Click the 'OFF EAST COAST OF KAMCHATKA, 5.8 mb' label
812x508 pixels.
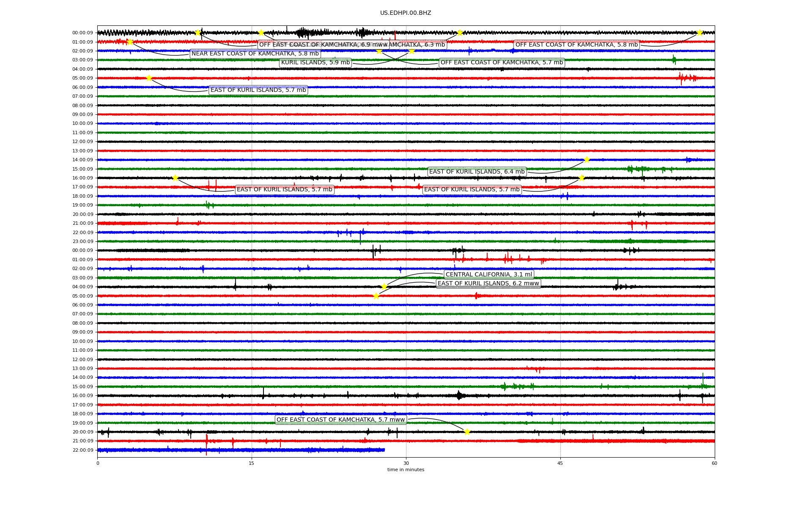pos(576,45)
